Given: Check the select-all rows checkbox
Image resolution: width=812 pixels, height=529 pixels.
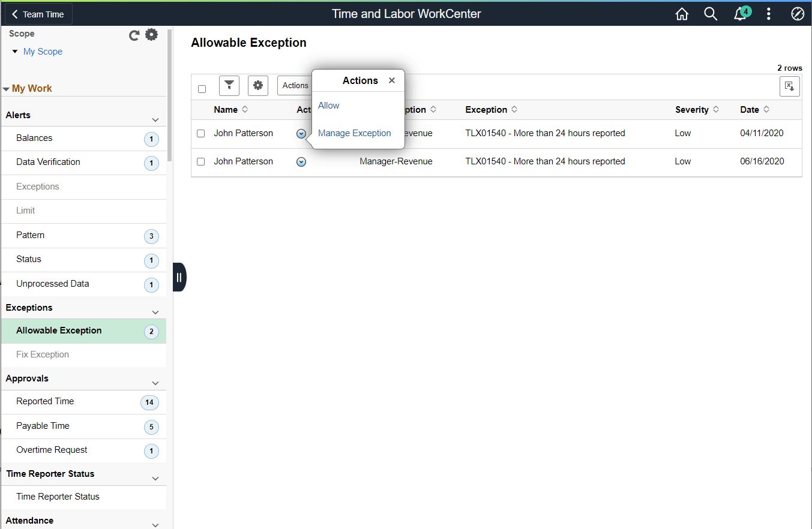Looking at the screenshot, I should pos(202,88).
